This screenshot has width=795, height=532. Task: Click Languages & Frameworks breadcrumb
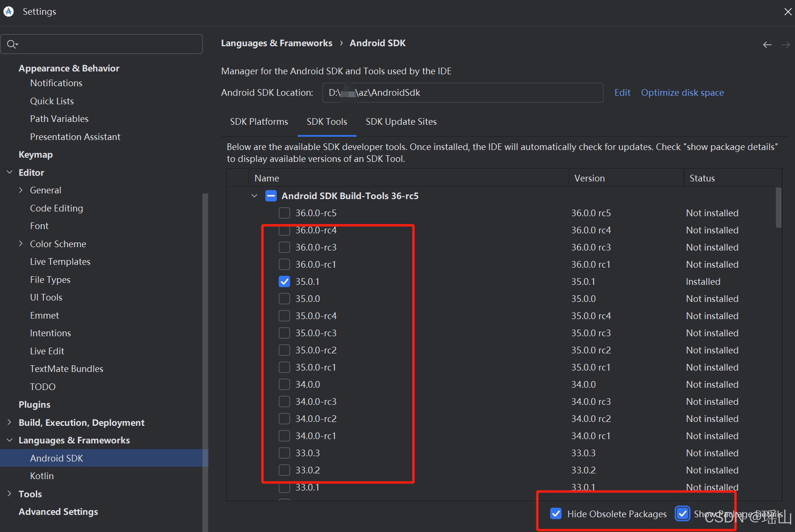[x=276, y=43]
